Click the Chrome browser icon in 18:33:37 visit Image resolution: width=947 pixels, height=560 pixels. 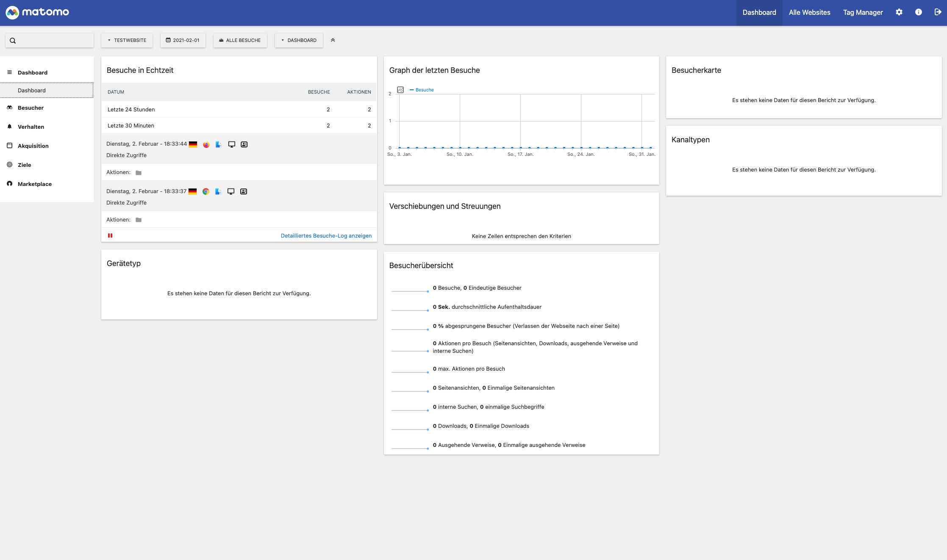click(206, 191)
